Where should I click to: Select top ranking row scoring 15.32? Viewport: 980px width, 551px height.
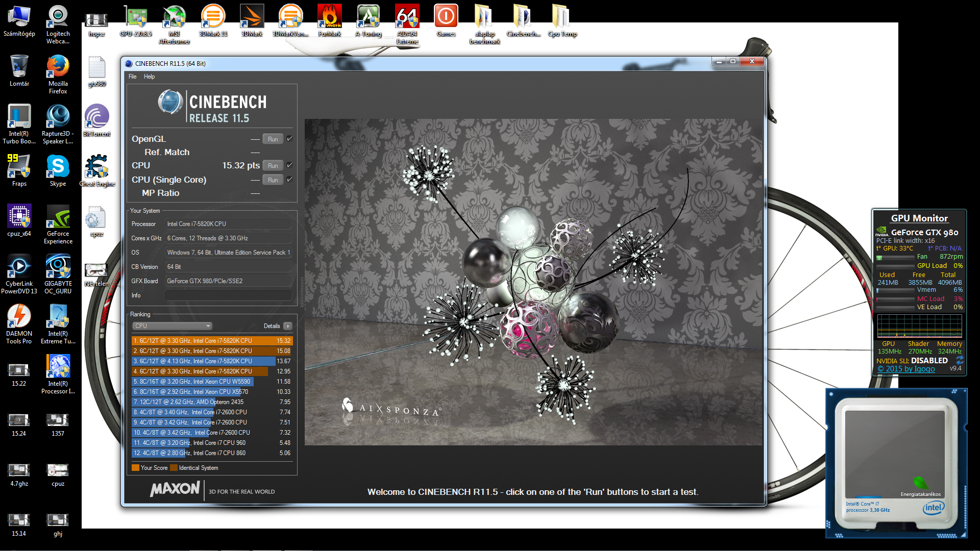[x=212, y=341]
